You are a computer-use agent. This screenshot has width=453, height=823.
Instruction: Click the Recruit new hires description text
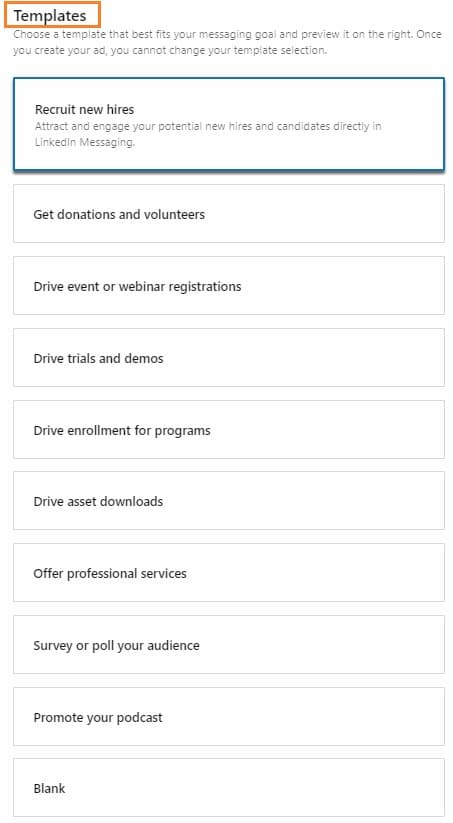click(208, 134)
